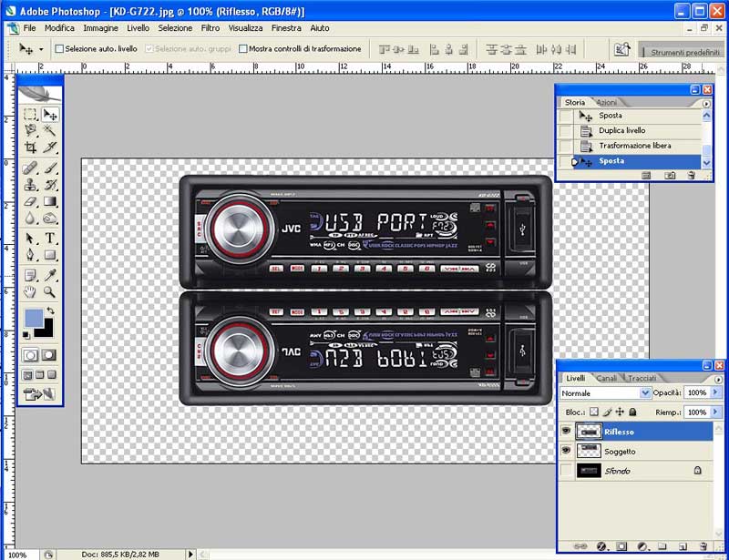Select the Dodge tool

50,218
